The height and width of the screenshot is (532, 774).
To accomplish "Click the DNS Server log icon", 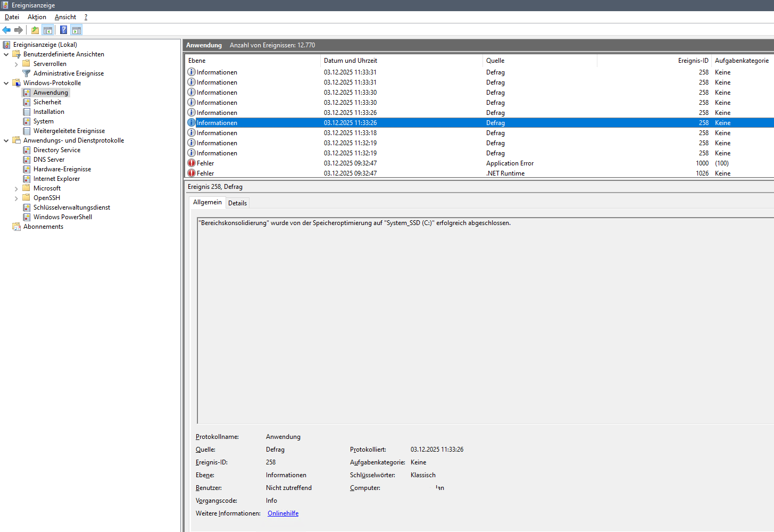I will (x=27, y=160).
